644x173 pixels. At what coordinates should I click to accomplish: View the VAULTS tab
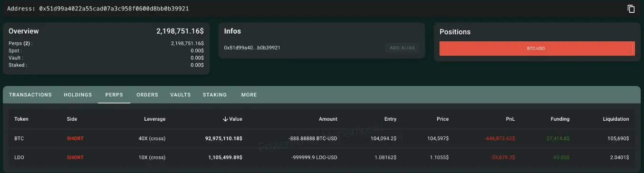pos(181,95)
